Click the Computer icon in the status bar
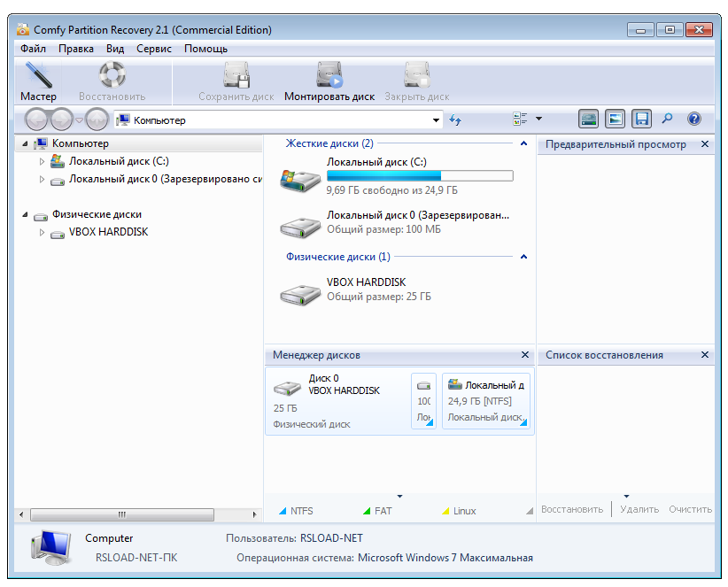Image resolution: width=728 pixels, height=587 pixels. (51, 548)
